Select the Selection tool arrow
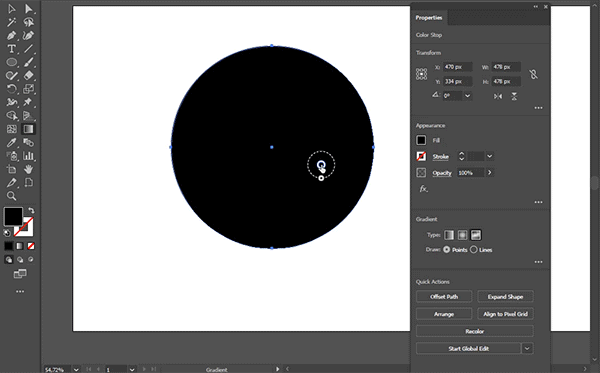Viewport: 600px width, 373px height. click(11, 8)
